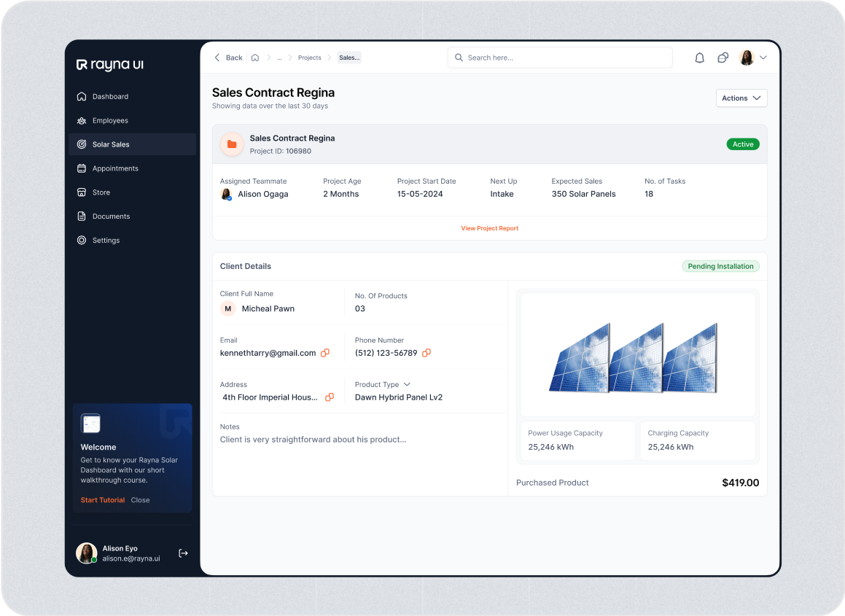845x616 pixels.
Task: Log out using the sidebar exit icon
Action: [183, 553]
